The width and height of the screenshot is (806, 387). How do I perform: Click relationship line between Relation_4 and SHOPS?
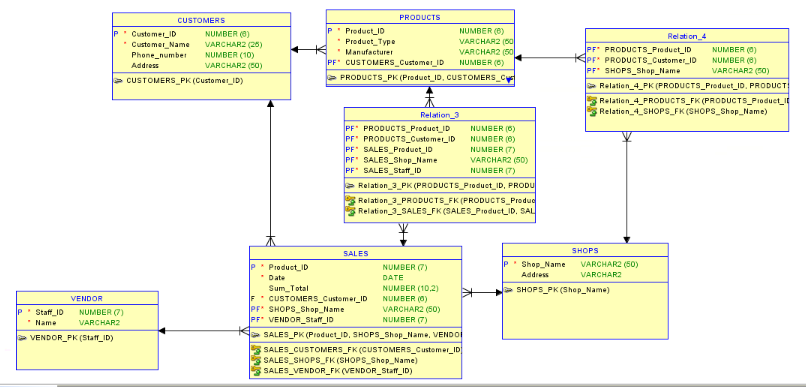[626, 188]
